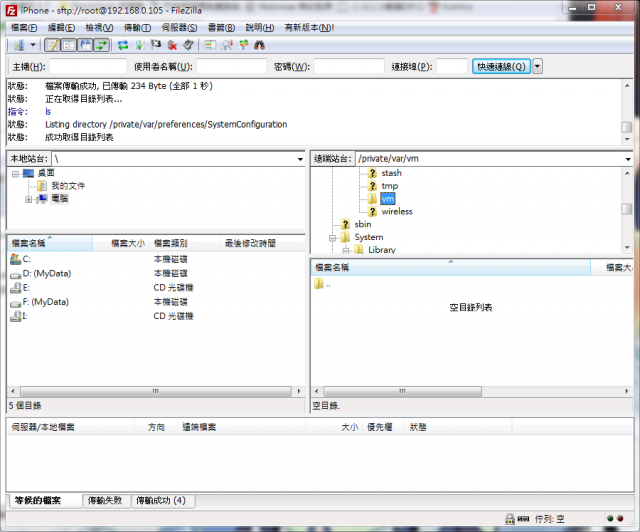Toggle the local directory tree view
This screenshot has height=532, width=640.
69,45
